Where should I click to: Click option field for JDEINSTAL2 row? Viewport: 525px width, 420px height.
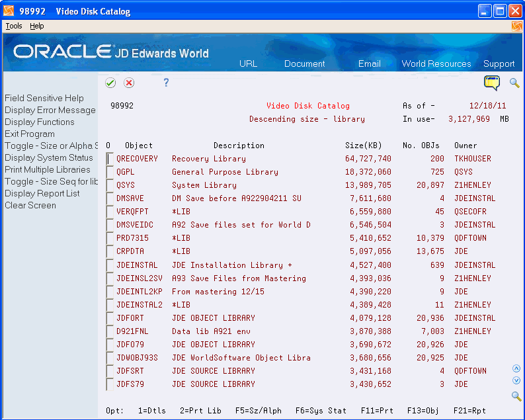tap(110, 305)
